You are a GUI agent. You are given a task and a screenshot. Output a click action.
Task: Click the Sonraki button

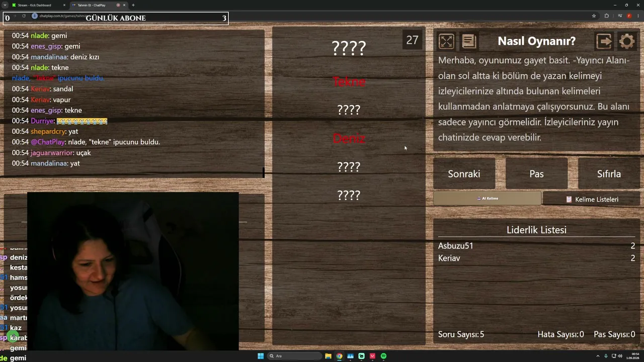464,174
